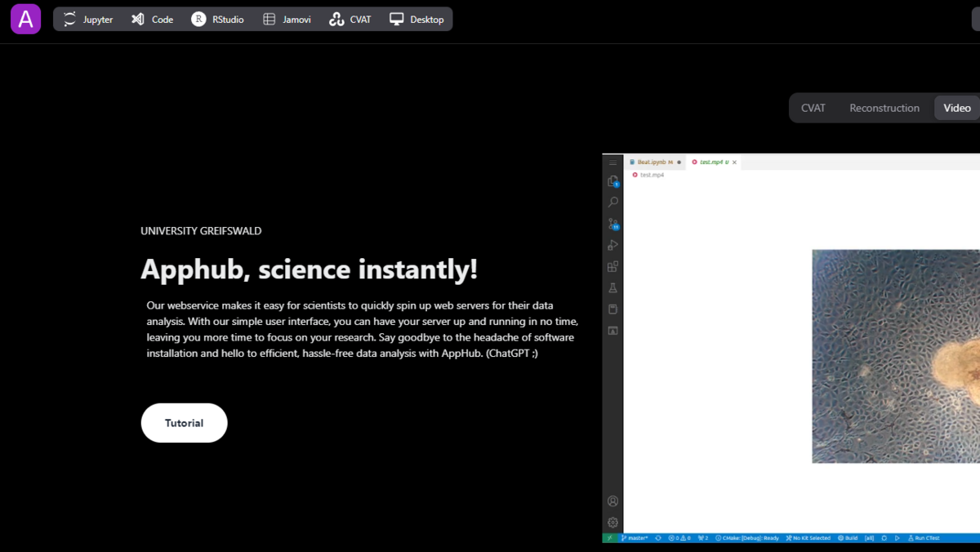Open Source Control icon with badge

click(613, 224)
